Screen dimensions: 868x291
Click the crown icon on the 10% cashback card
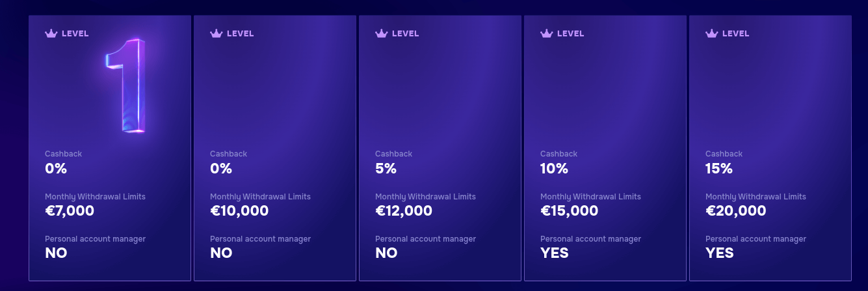click(547, 33)
